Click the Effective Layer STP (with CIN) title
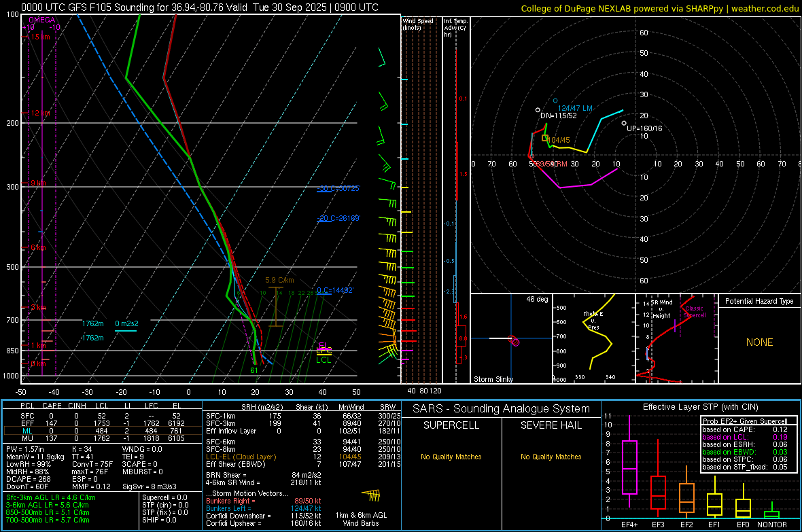Viewport: 802px width, 532px height. (700, 407)
